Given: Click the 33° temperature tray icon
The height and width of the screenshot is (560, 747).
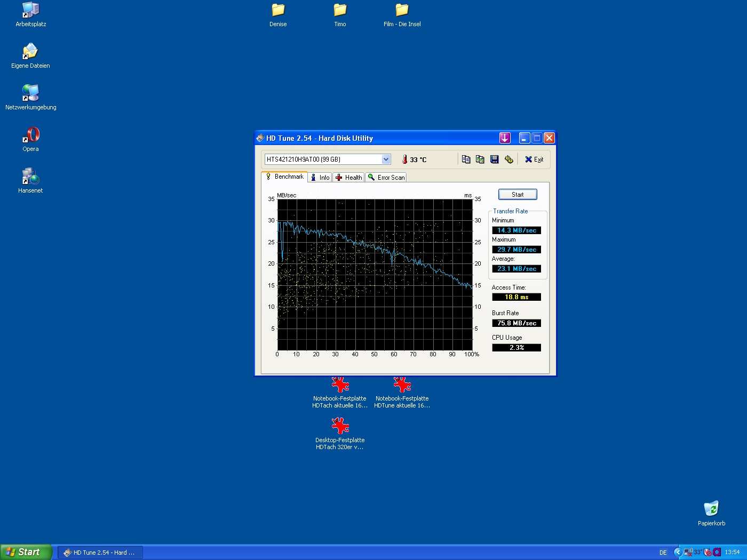Looking at the screenshot, I should pyautogui.click(x=698, y=552).
